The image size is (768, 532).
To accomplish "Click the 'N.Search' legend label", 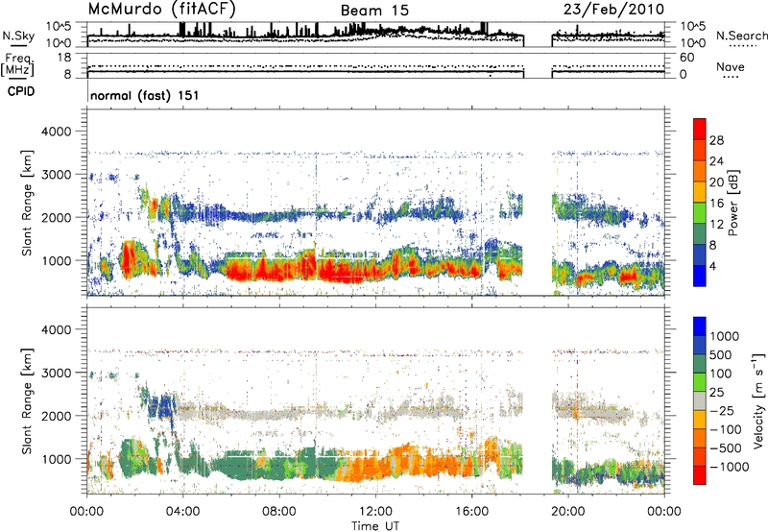I will click(741, 36).
